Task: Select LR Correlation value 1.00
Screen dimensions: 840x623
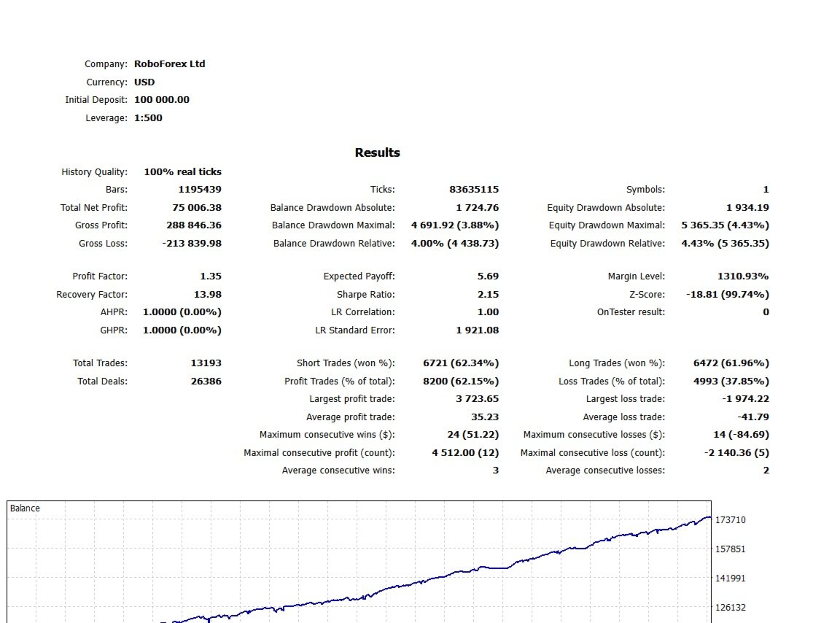Action: [488, 312]
